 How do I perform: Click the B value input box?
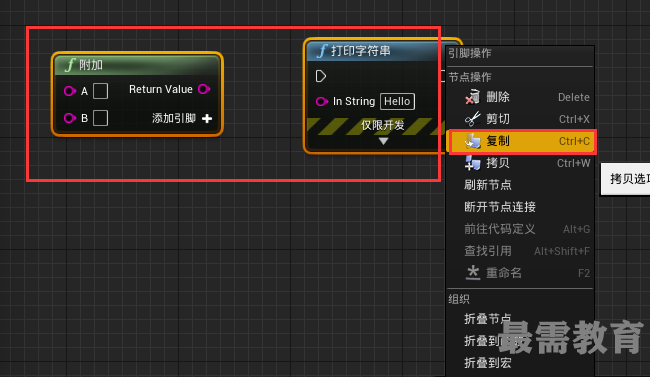[x=100, y=118]
